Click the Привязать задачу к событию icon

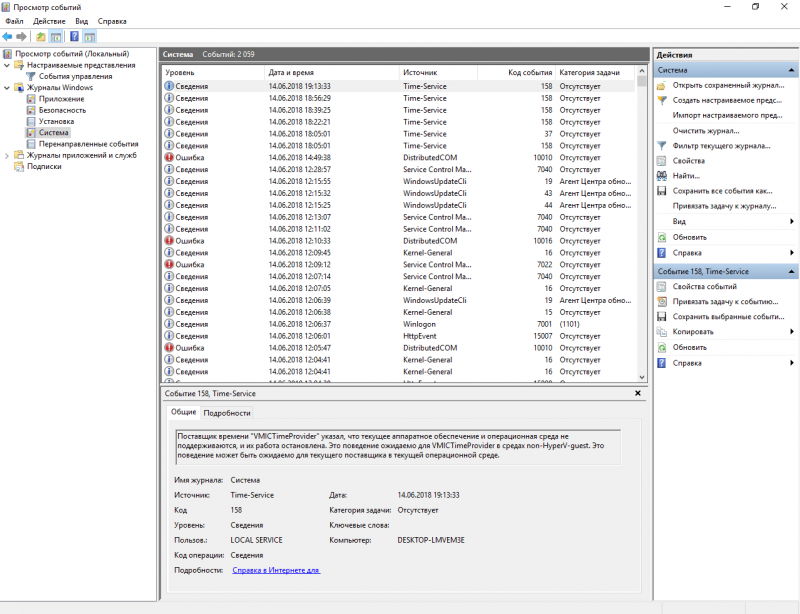tap(662, 302)
